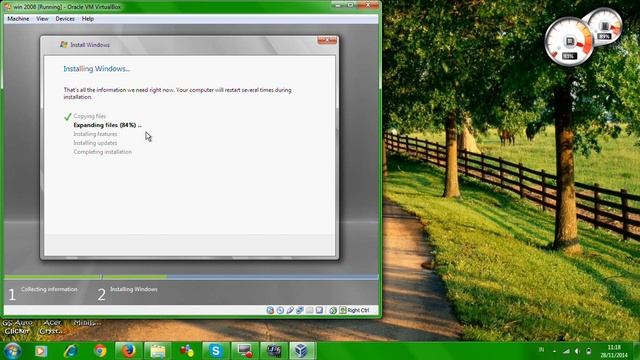Click the 'Installing Windows...' heading
Screen dimensions: 640x360
[96, 69]
